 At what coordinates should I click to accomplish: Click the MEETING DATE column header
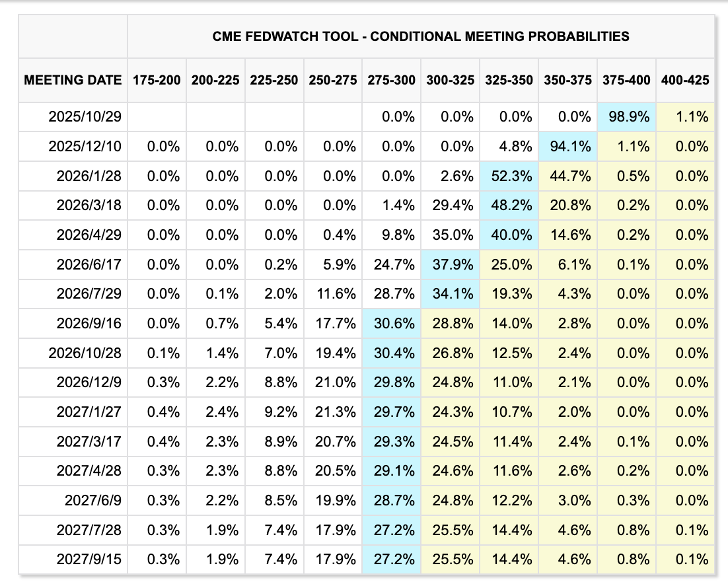pyautogui.click(x=73, y=80)
